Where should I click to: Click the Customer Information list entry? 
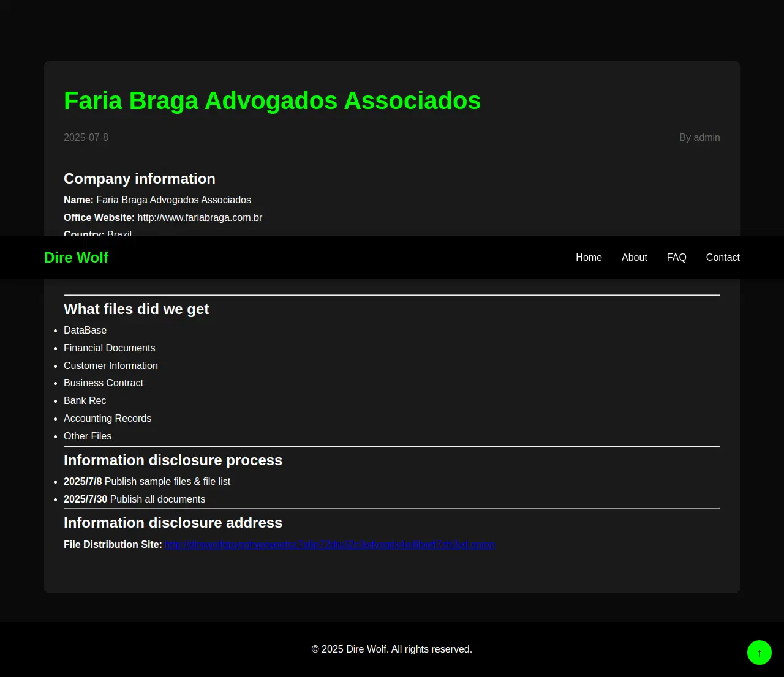pyautogui.click(x=111, y=366)
